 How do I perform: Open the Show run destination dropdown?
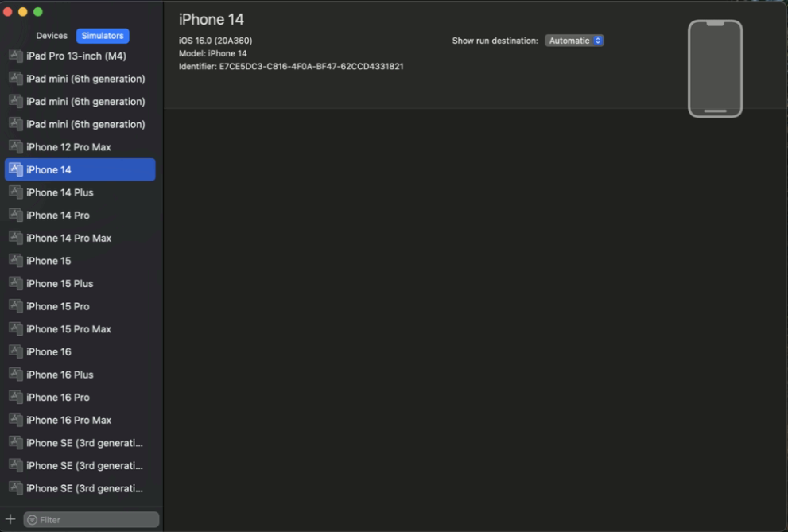click(574, 41)
